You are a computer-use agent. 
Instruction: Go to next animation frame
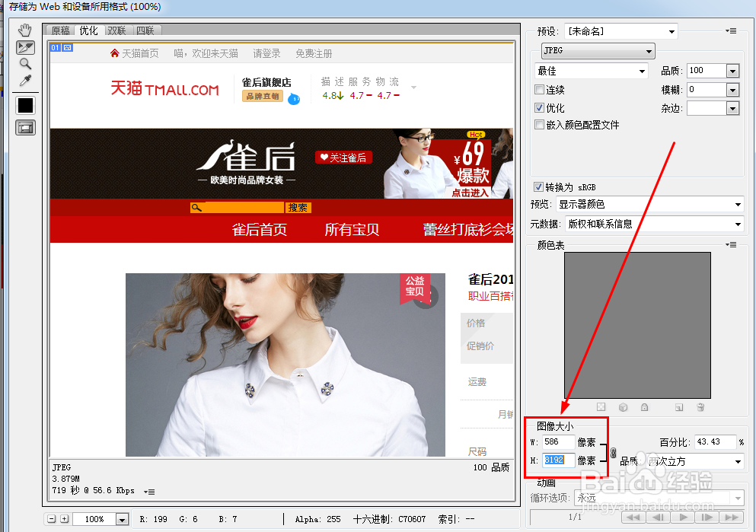pyautogui.click(x=707, y=517)
